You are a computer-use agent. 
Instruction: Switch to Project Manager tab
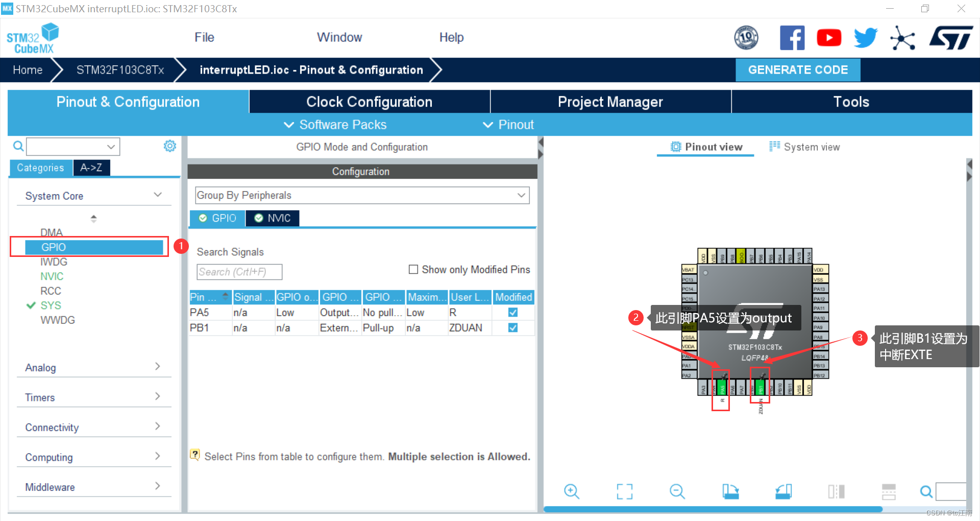pos(610,102)
